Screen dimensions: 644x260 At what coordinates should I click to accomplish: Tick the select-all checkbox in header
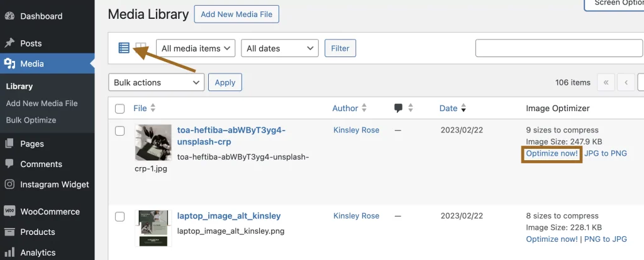[120, 109]
